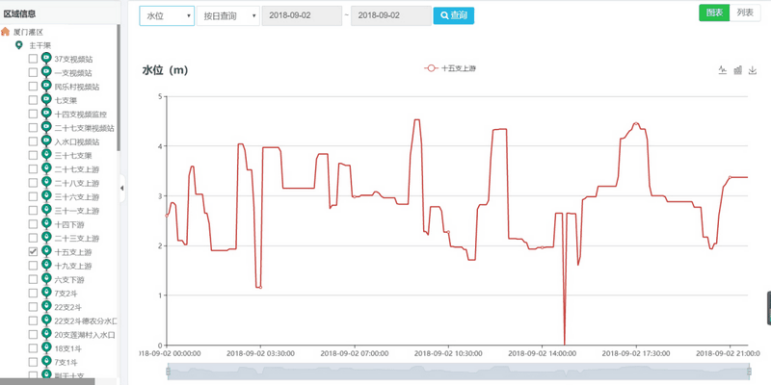Image resolution: width=771 pixels, height=386 pixels.
Task: Open the 水位 parameter dropdown
Action: [x=167, y=16]
